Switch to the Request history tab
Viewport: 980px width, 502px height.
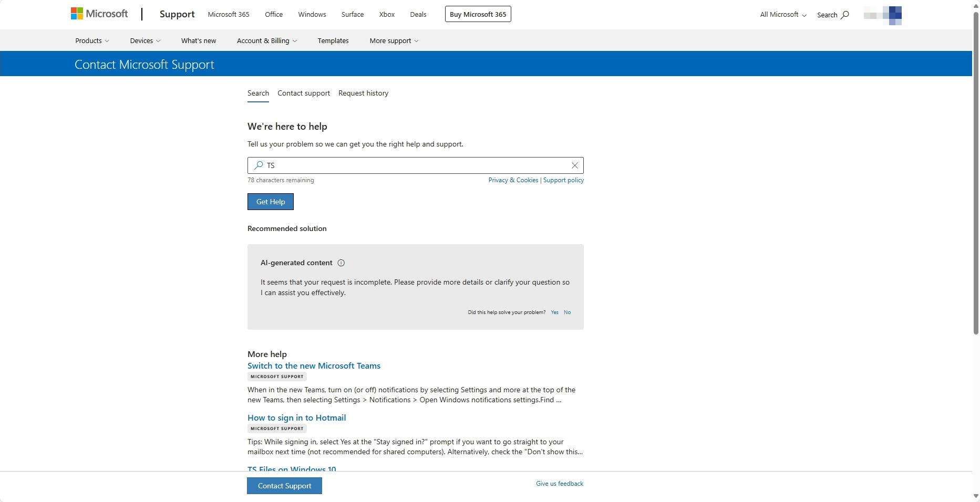pos(364,93)
